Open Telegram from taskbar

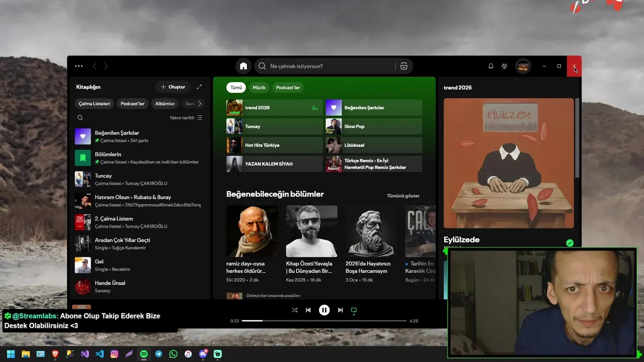(158, 354)
